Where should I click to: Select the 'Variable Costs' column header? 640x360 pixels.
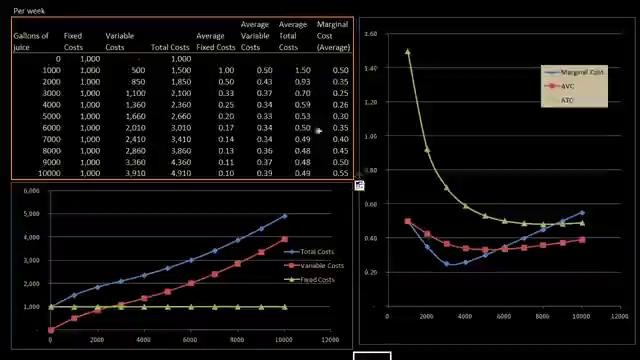pyautogui.click(x=120, y=42)
